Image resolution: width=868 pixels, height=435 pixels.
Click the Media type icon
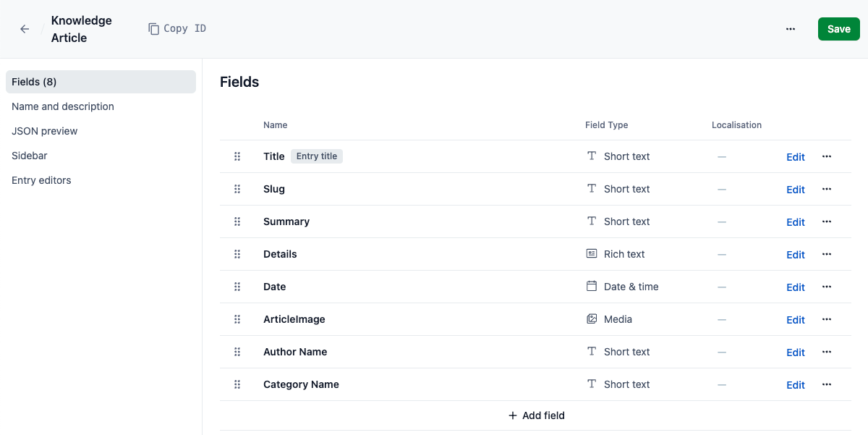[592, 319]
